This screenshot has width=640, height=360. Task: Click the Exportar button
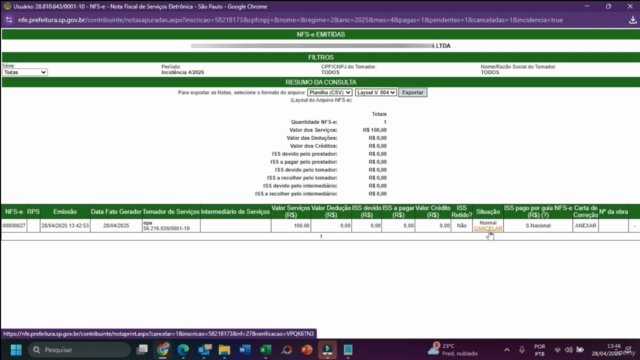tap(413, 93)
